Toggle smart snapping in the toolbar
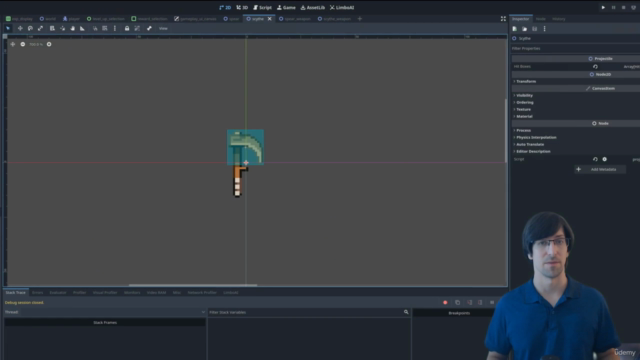This screenshot has height=360, width=640. coord(95,28)
